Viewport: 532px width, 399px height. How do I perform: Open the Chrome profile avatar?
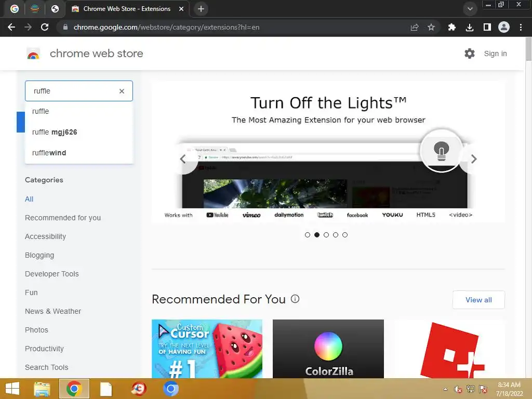(503, 27)
